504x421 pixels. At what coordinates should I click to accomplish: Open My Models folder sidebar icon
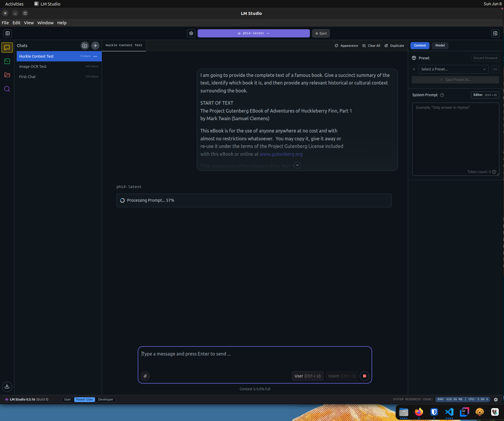click(7, 75)
